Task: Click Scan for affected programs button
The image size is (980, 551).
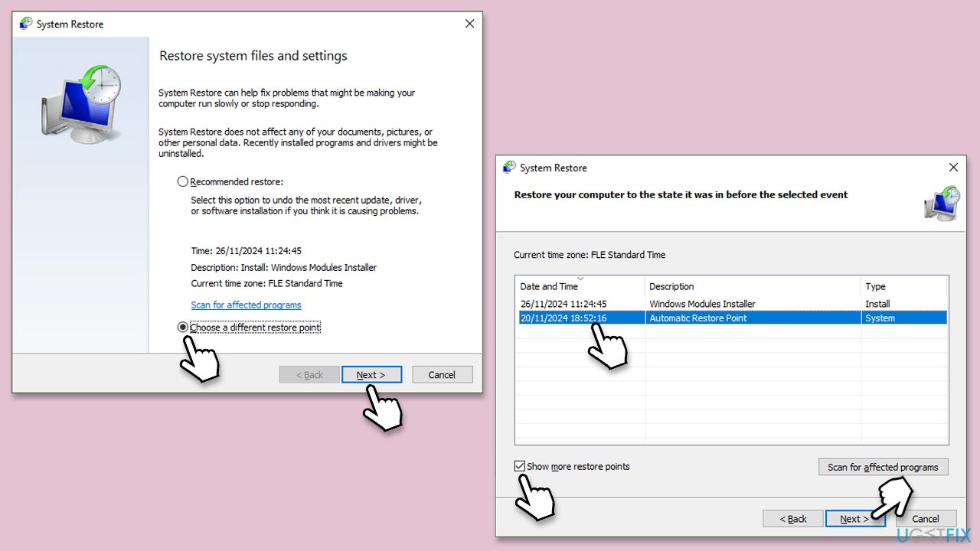Action: click(883, 467)
